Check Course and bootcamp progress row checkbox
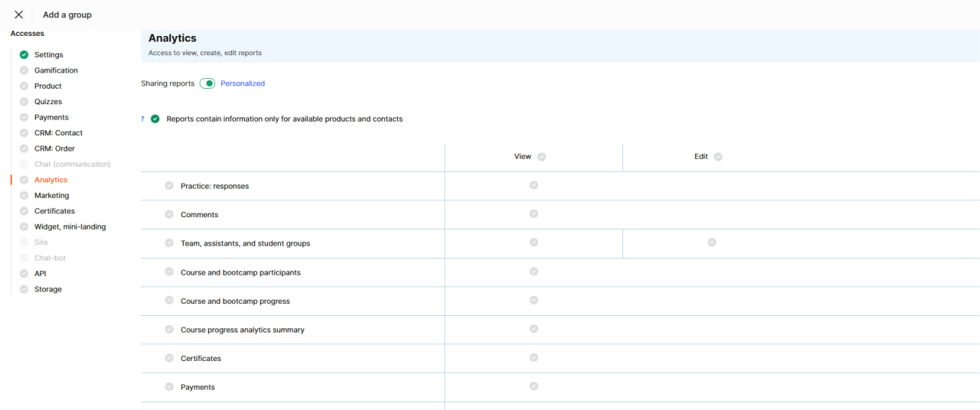The width and height of the screenshot is (980, 410). tap(169, 300)
